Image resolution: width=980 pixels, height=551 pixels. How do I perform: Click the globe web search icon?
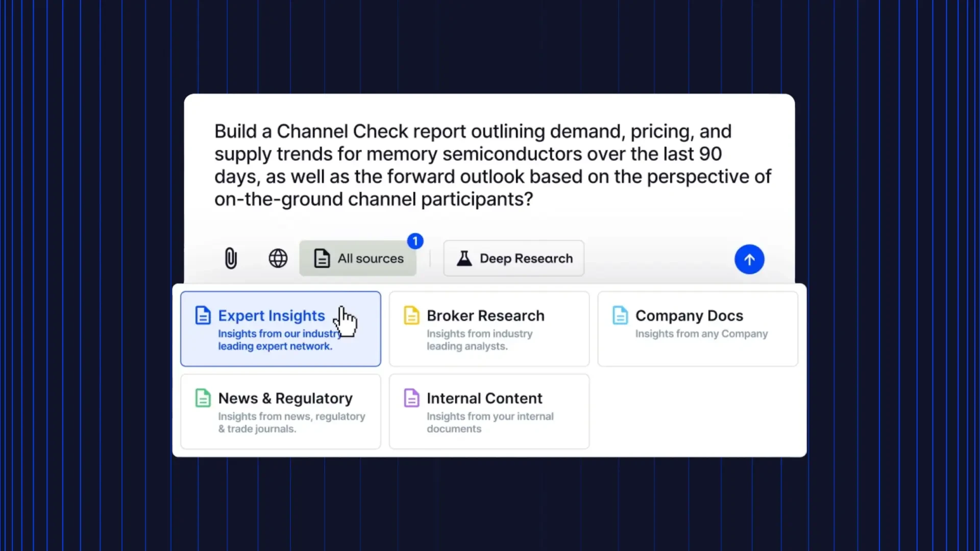coord(278,258)
